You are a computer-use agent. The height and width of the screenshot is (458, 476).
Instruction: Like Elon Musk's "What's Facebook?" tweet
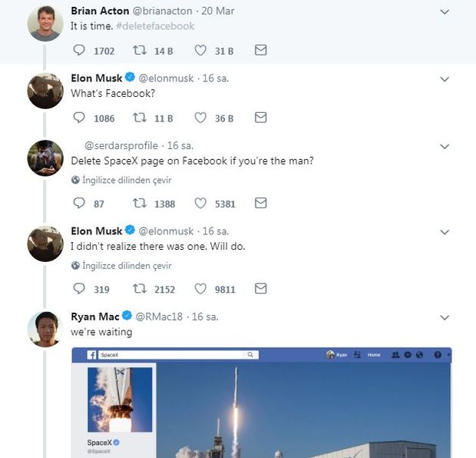[200, 118]
